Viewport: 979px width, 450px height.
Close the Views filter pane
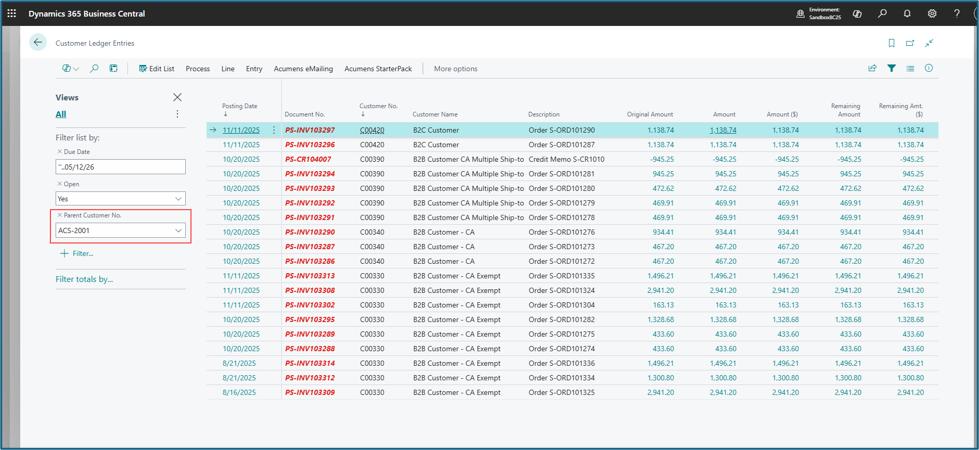(x=177, y=97)
